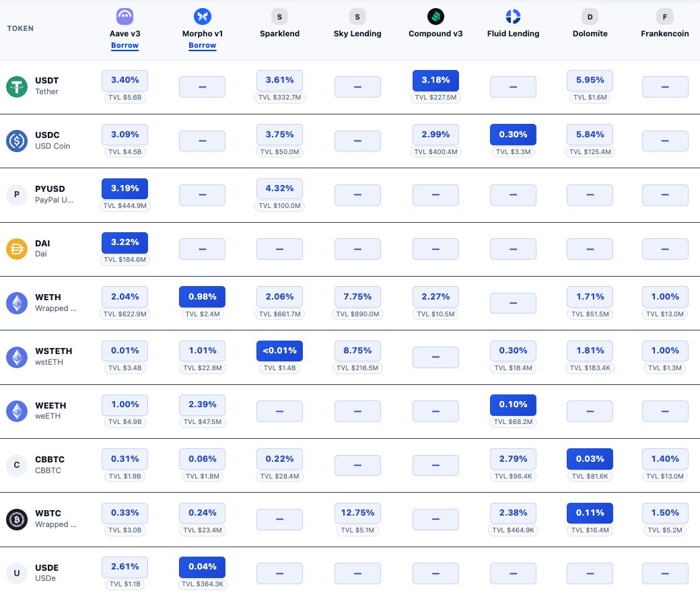
Task: Click the WEETH token icon
Action: point(17,411)
